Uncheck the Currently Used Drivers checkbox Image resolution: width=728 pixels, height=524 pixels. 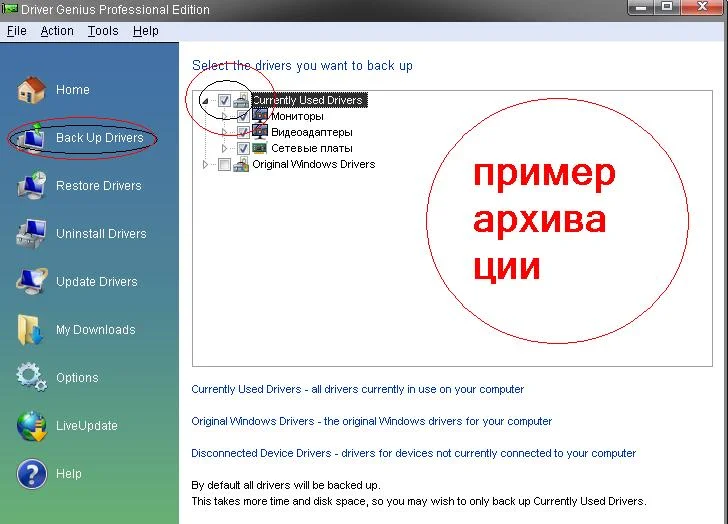point(224,100)
